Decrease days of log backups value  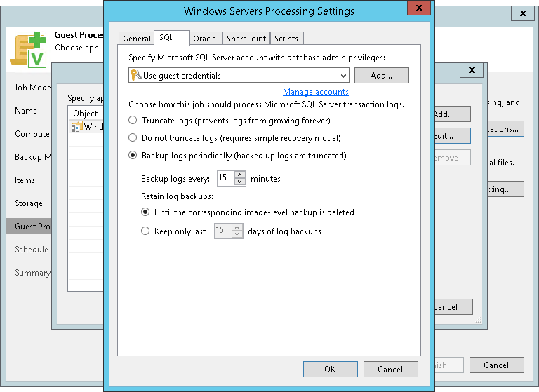pos(237,235)
